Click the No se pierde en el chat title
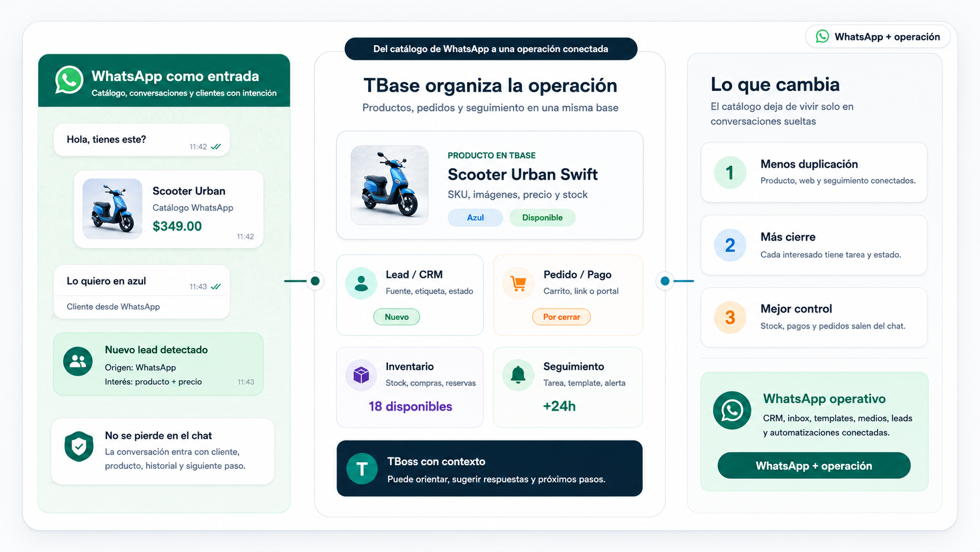 click(x=158, y=435)
